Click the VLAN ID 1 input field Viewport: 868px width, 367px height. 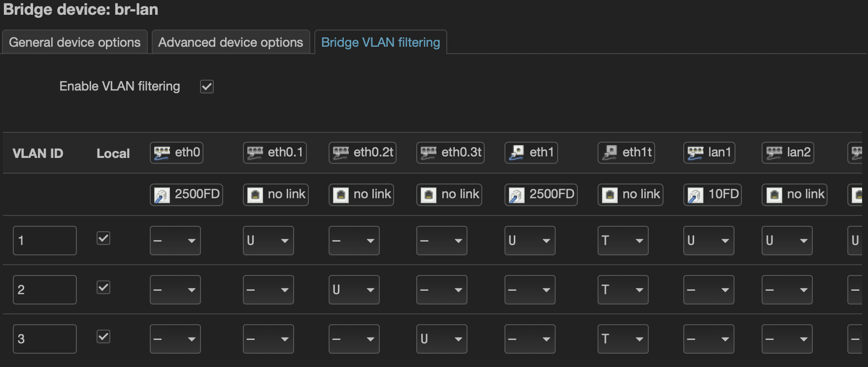click(x=45, y=241)
